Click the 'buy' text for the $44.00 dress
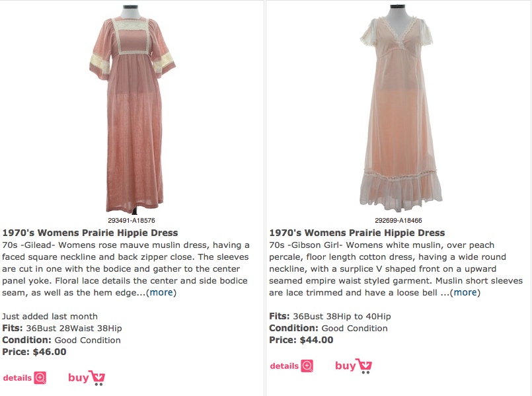 click(346, 366)
